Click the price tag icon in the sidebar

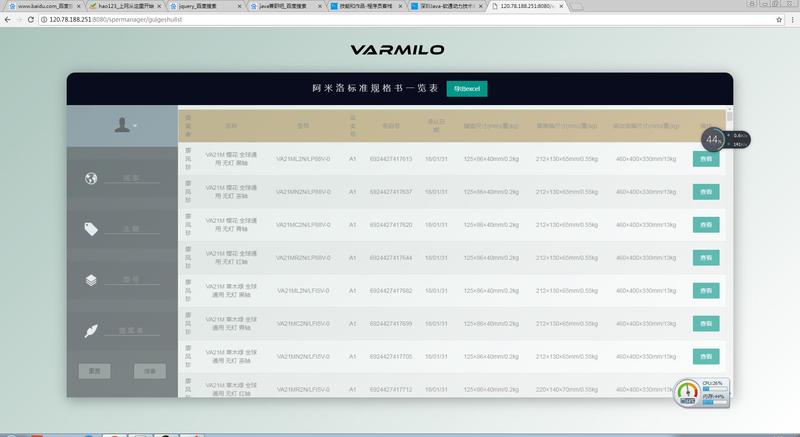point(91,229)
